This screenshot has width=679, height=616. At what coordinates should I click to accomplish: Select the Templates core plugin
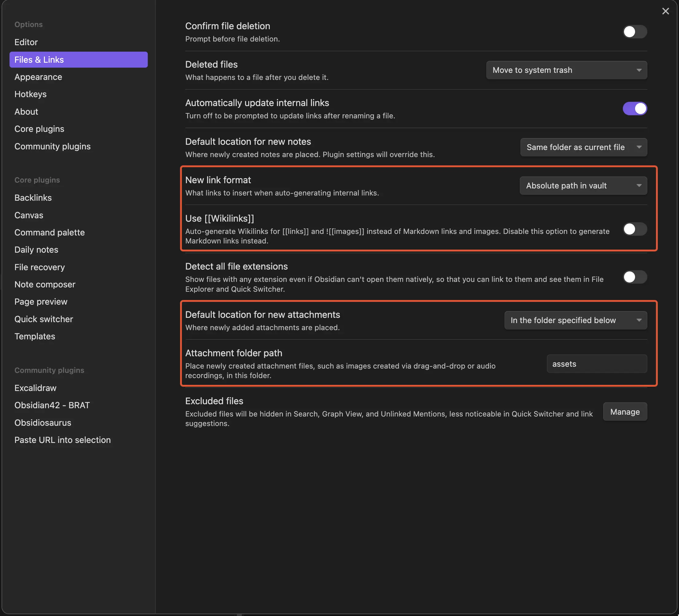point(35,336)
